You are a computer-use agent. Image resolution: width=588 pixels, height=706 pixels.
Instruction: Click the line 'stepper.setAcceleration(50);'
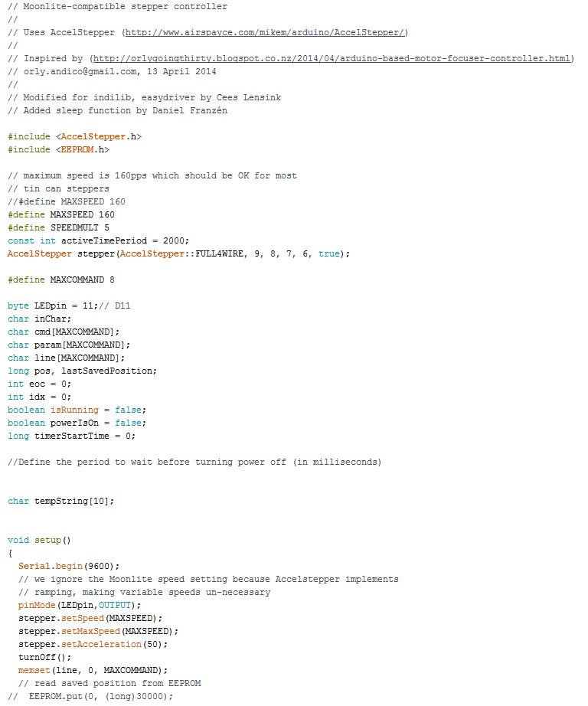click(93, 646)
